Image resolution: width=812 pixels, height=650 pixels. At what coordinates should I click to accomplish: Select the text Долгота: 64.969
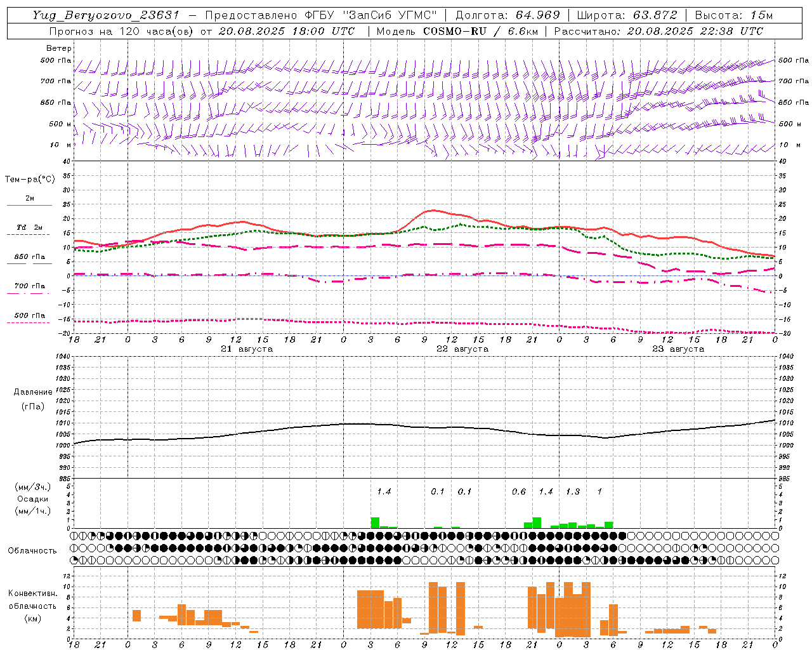[x=507, y=15]
